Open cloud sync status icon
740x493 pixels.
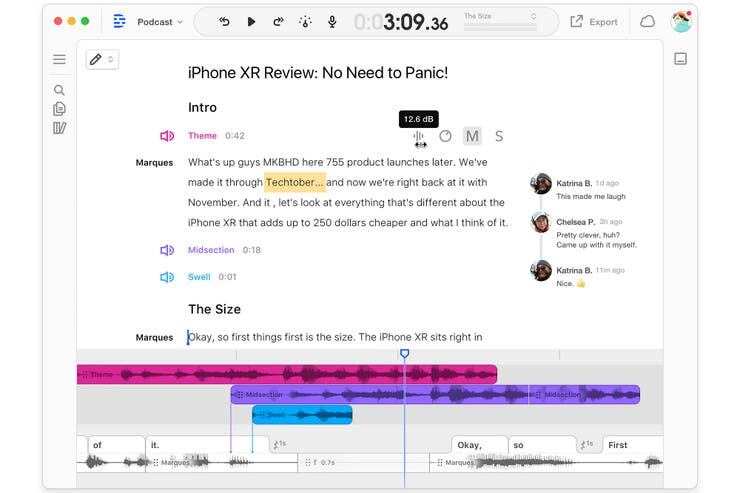click(x=648, y=22)
